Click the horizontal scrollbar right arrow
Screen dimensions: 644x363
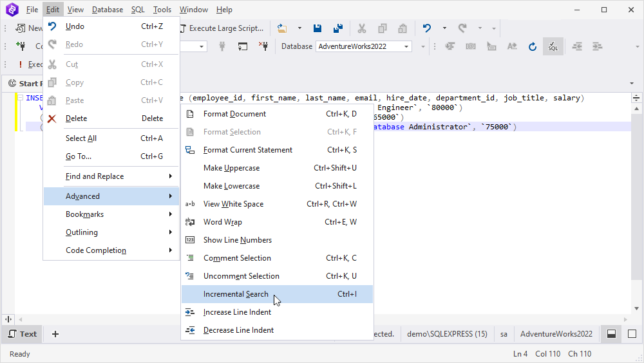tap(625, 319)
